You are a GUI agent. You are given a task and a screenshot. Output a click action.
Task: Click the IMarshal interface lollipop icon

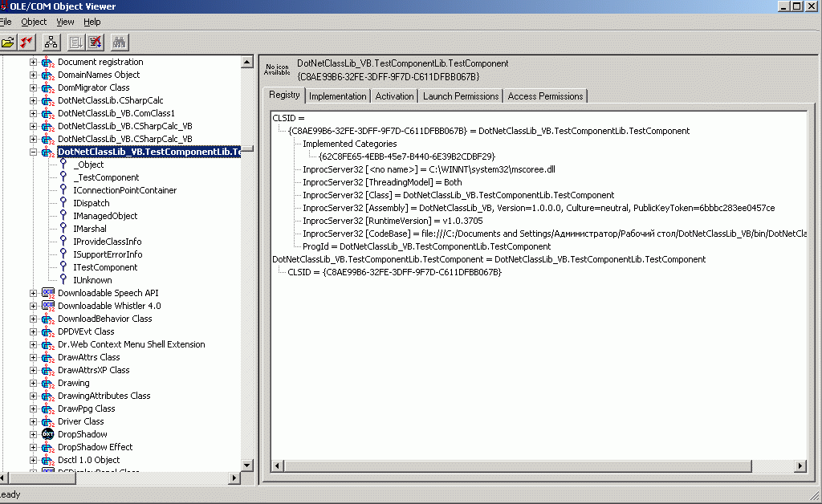point(63,229)
